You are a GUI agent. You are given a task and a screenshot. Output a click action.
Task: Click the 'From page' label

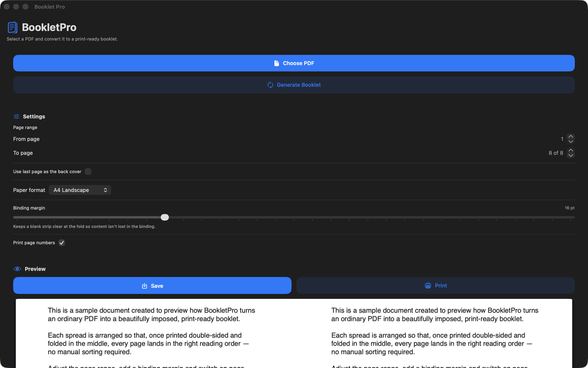[x=26, y=139]
